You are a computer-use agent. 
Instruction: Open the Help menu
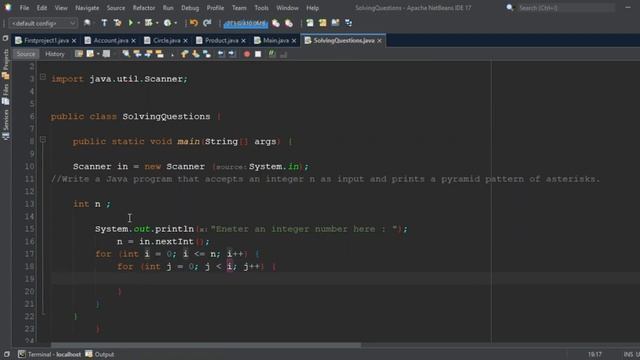click(312, 8)
